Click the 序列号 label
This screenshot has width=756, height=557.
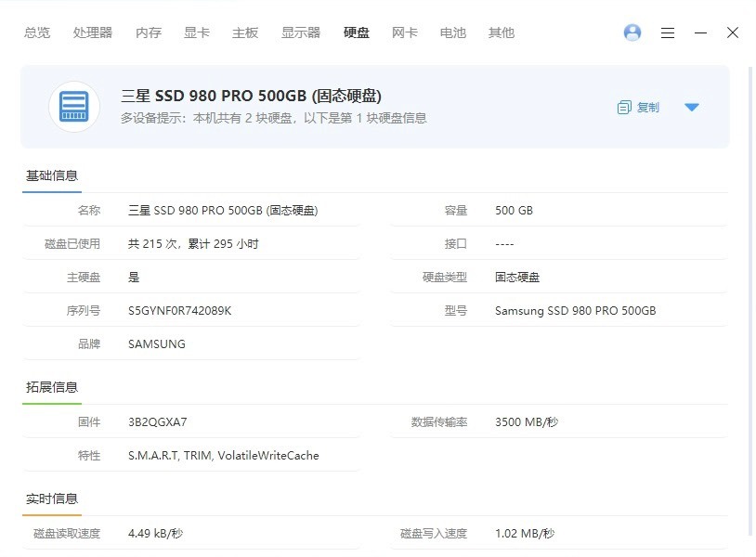84,311
